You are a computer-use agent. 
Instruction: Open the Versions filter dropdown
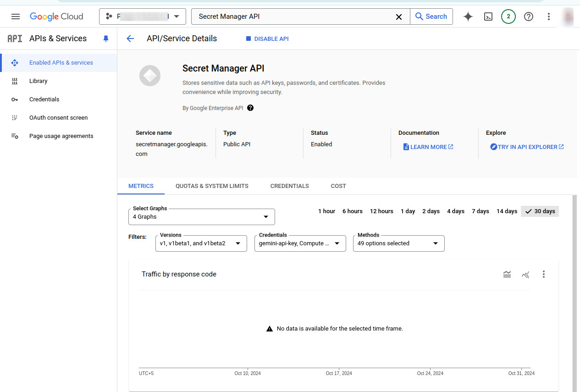click(x=201, y=243)
